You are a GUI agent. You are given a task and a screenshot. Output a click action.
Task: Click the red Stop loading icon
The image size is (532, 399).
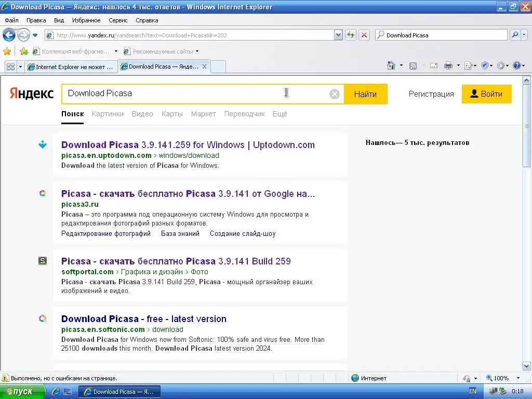tap(364, 35)
